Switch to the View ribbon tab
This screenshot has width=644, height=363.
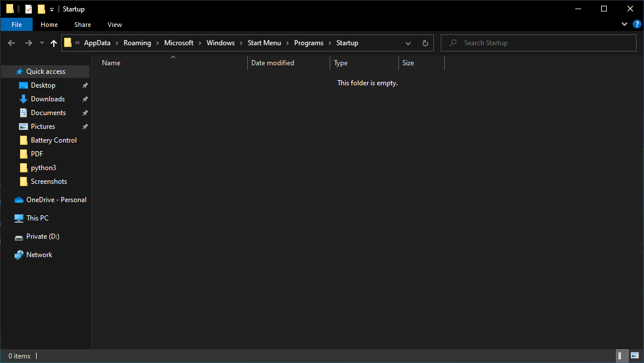[x=114, y=25]
